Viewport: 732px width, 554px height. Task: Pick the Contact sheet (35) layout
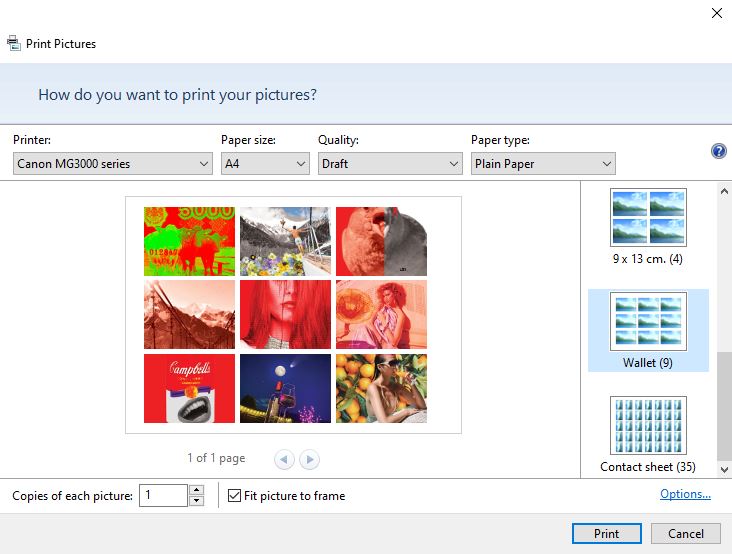pyautogui.click(x=647, y=434)
